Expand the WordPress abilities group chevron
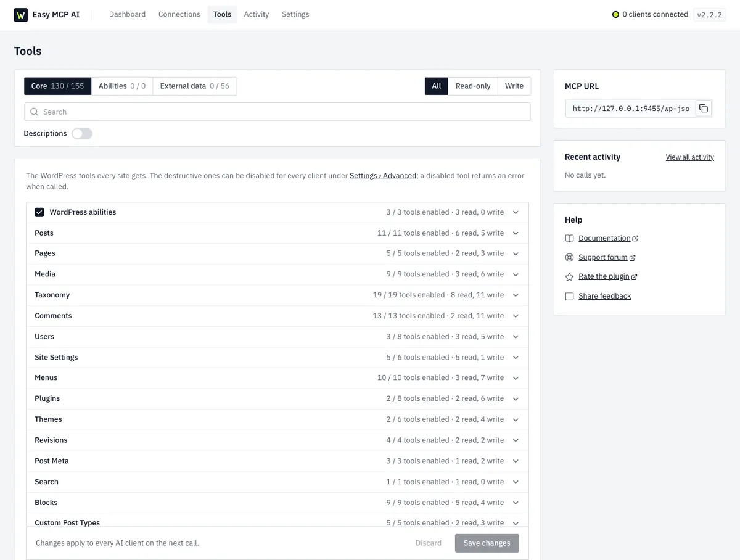The width and height of the screenshot is (740, 560). (516, 212)
